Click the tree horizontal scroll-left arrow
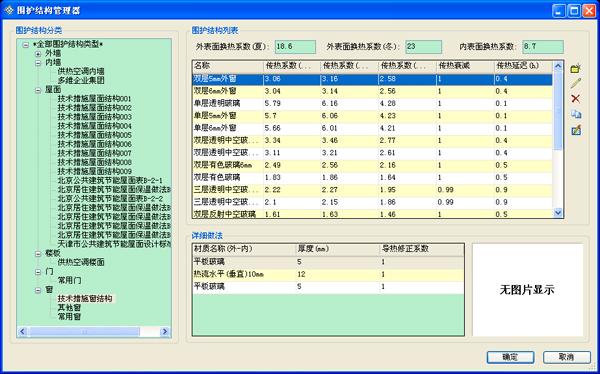Screen dimensions: 600x374 click(23, 331)
